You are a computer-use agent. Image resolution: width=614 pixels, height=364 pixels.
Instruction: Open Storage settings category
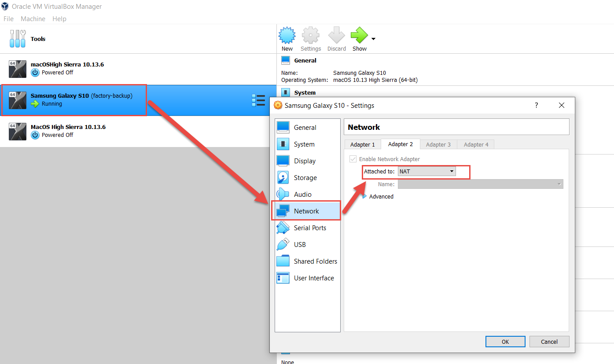click(x=307, y=177)
